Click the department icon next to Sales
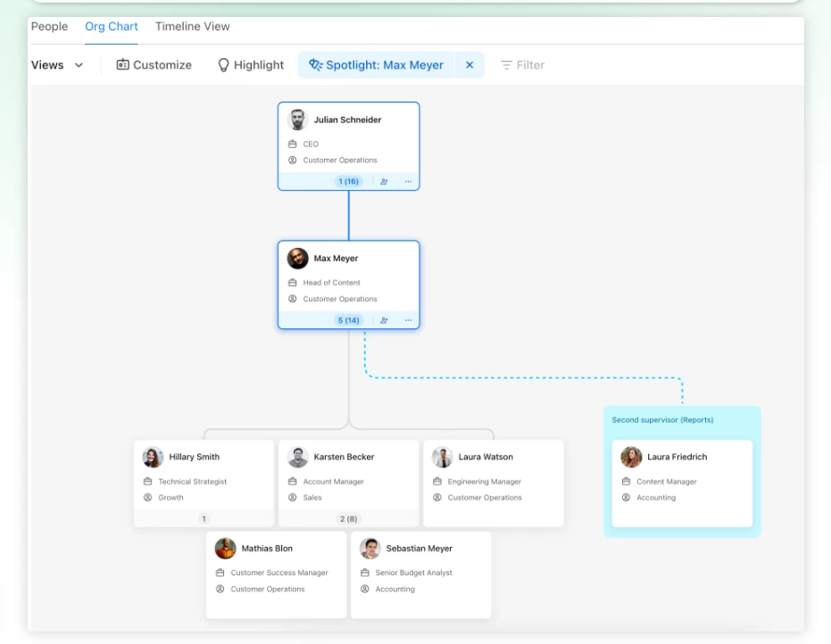Image resolution: width=831 pixels, height=644 pixels. point(293,498)
